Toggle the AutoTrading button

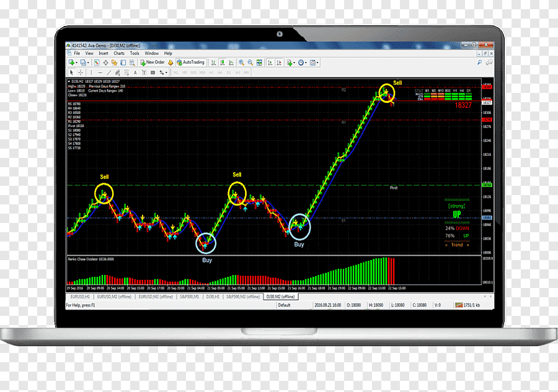[x=190, y=63]
